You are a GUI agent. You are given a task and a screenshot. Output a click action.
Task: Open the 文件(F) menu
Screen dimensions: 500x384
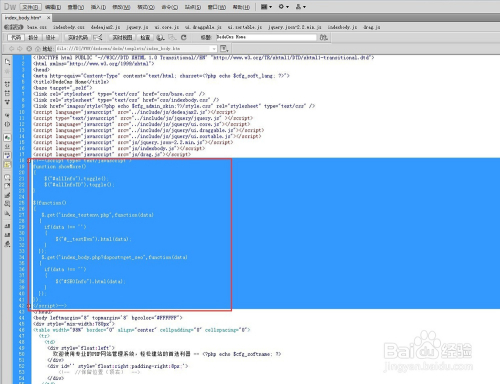(31, 7)
